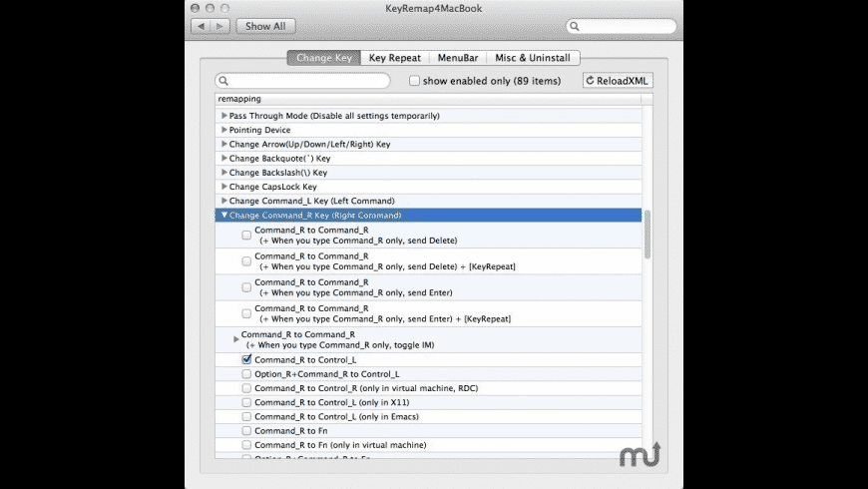Check Option_R+Command_R to Control_L
The width and height of the screenshot is (868, 489).
[x=246, y=374]
